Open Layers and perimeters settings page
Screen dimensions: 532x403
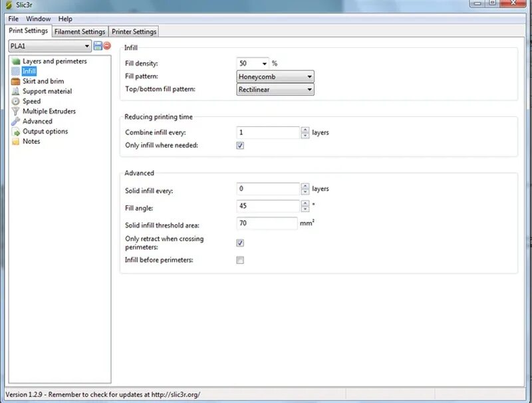tap(55, 61)
